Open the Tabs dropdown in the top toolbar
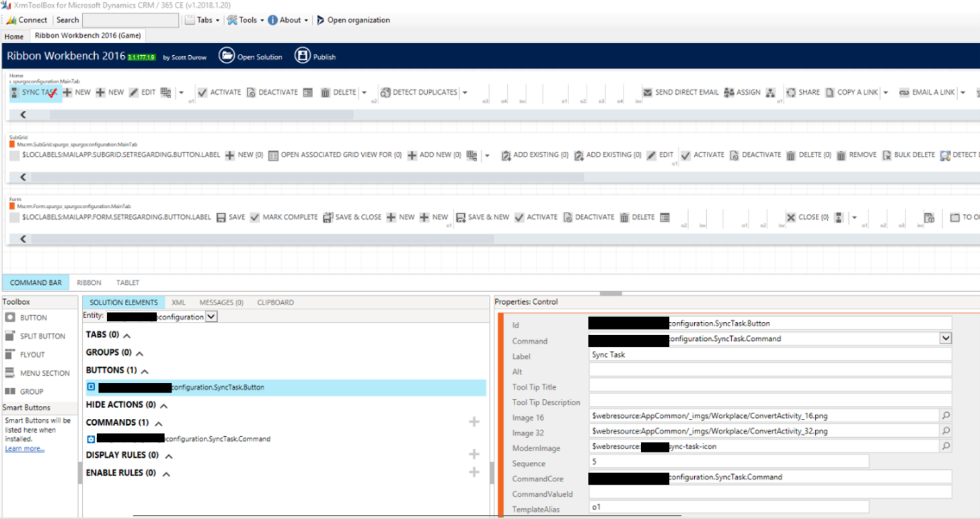980x519 pixels. pyautogui.click(x=202, y=20)
